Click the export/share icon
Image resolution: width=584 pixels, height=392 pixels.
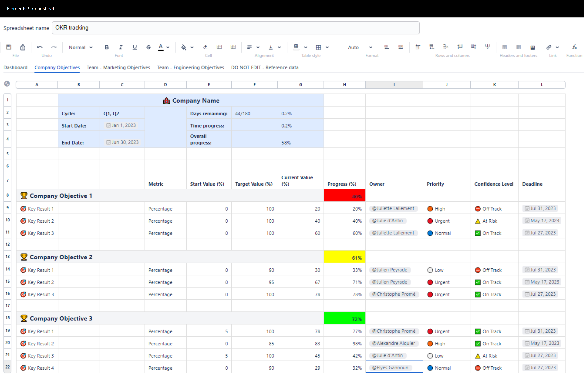tap(23, 47)
